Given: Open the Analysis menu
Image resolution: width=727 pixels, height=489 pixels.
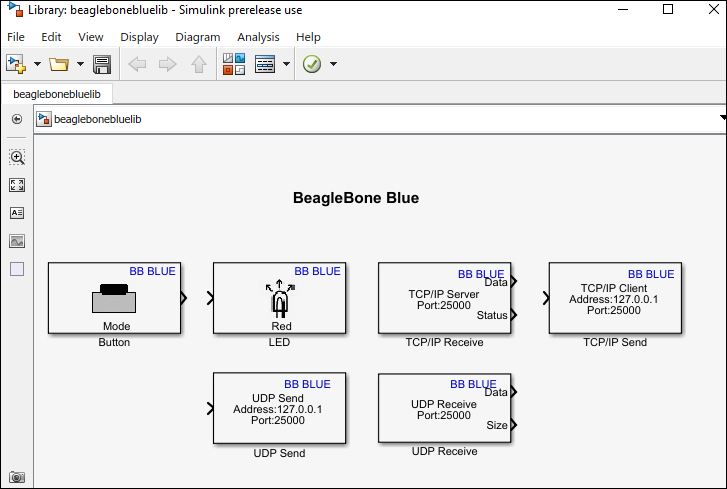Looking at the screenshot, I should [x=258, y=37].
